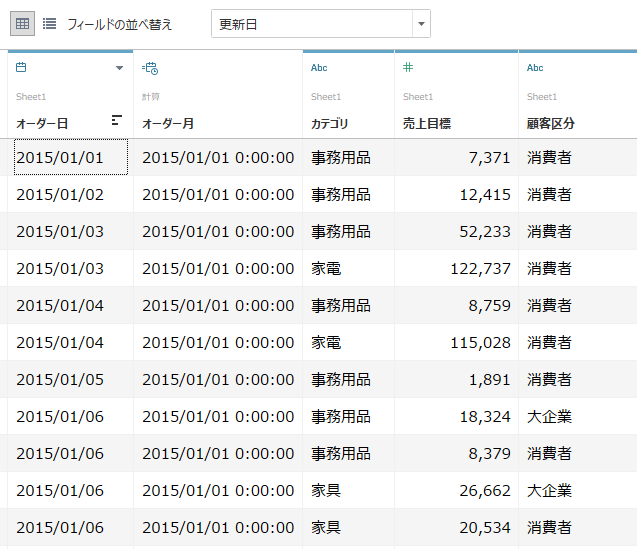The image size is (637, 549).
Task: Open オーダー日 column header menu arrow
Action: 119,68
